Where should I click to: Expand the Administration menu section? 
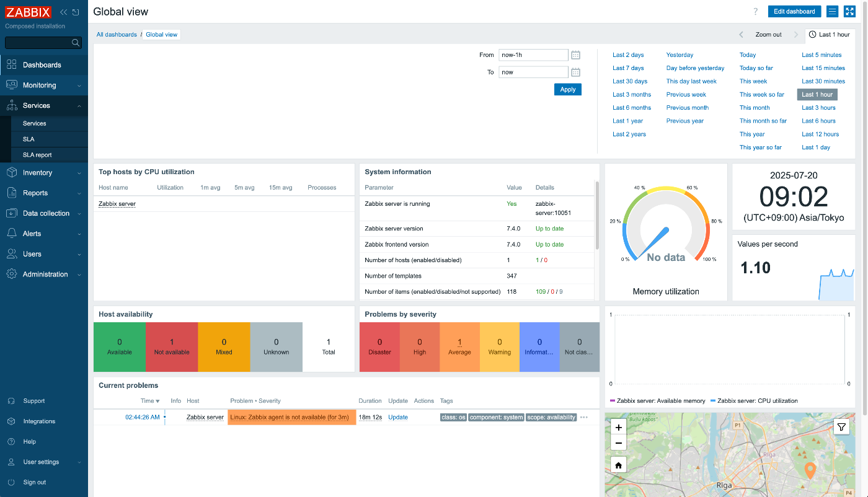click(x=79, y=275)
